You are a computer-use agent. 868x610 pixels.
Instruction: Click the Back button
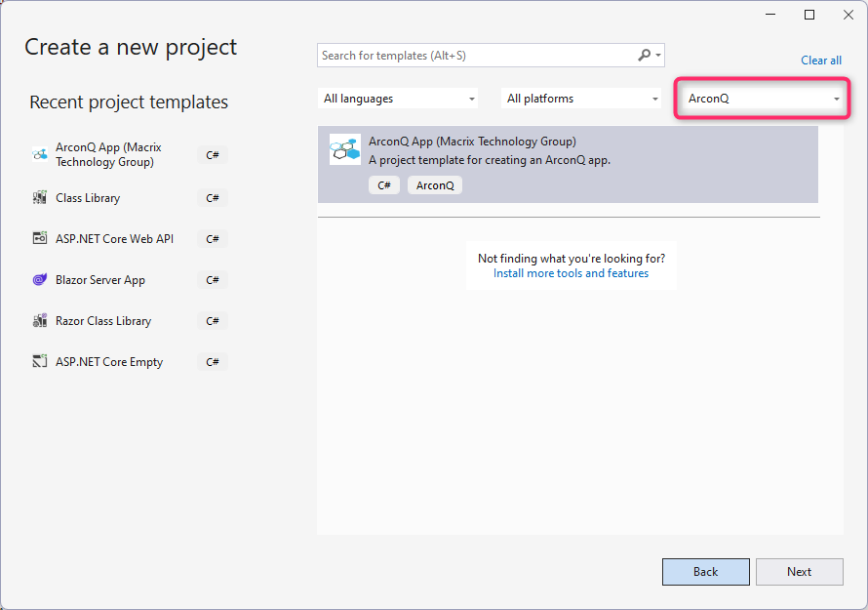click(706, 572)
